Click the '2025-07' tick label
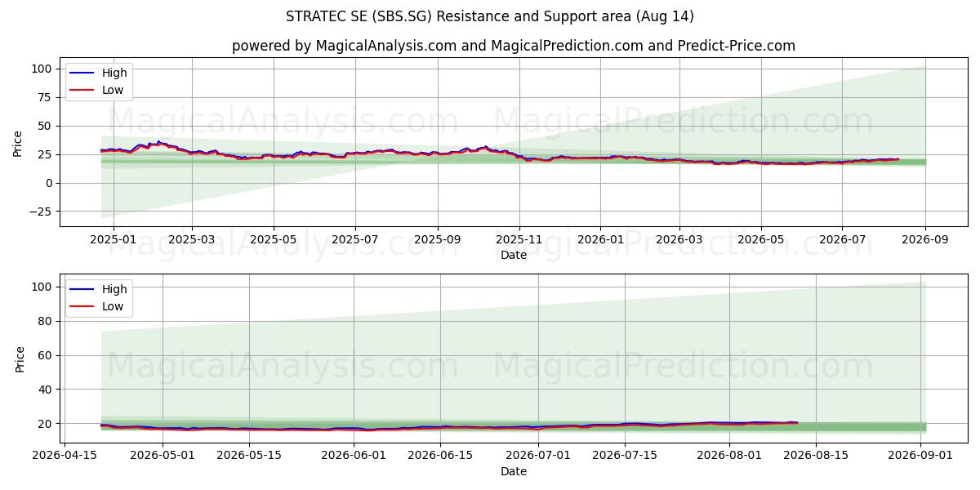The height and width of the screenshot is (490, 980). [354, 239]
